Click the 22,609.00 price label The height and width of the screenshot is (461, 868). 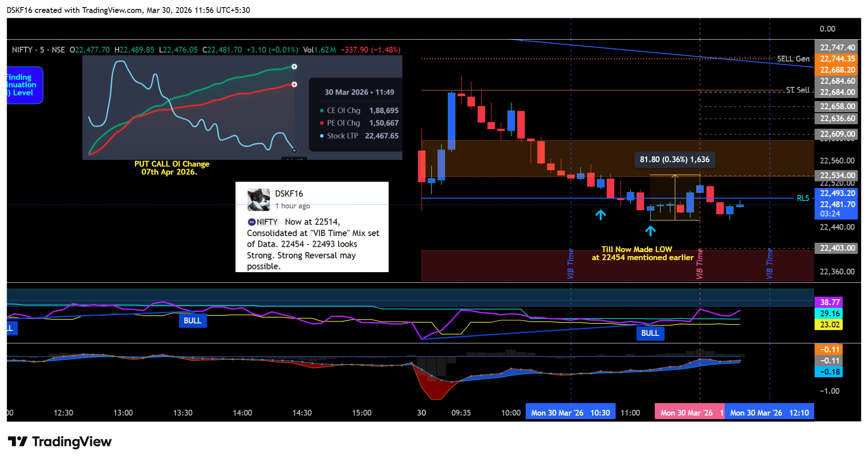(836, 134)
